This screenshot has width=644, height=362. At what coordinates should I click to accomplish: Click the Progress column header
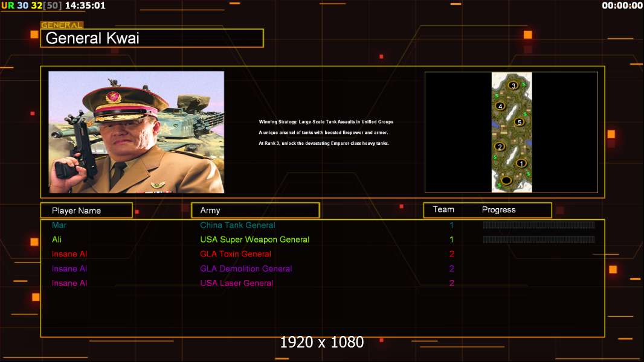(498, 210)
